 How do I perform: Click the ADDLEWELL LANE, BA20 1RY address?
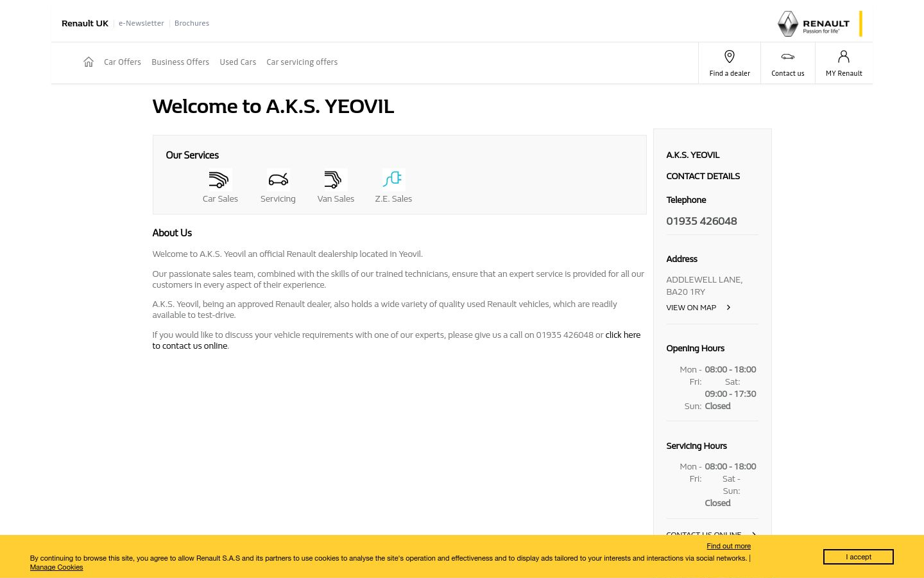(704, 286)
